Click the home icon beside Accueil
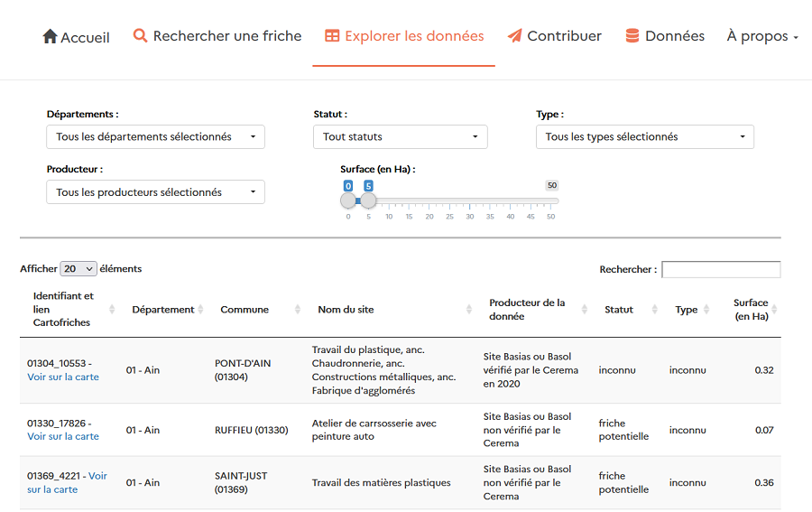This screenshot has width=812, height=512. click(x=50, y=36)
